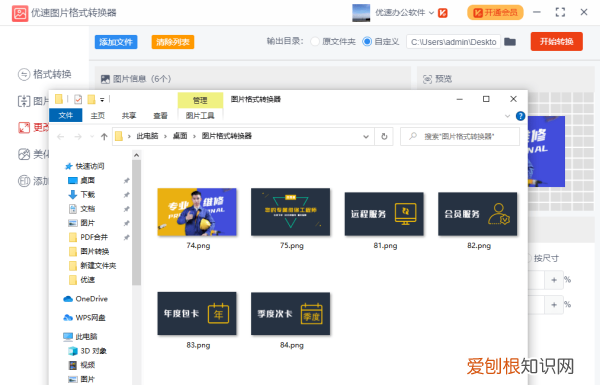The width and height of the screenshot is (600, 385).
Task: Open the address bar history dropdown
Action: (366, 136)
